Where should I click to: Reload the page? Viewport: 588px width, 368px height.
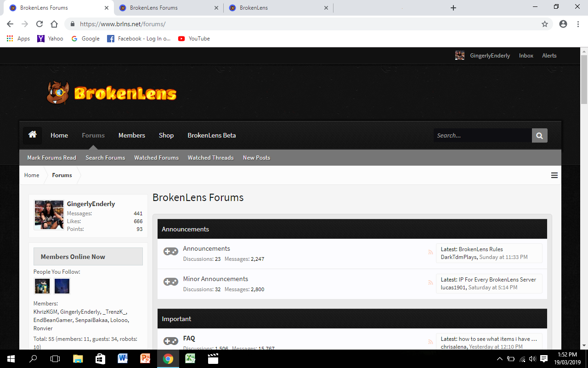coord(40,24)
